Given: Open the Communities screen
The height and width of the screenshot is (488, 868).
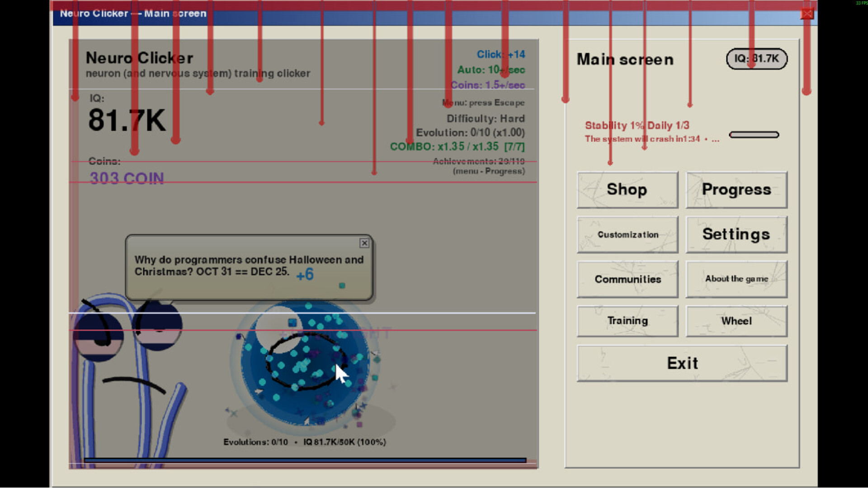Looking at the screenshot, I should (x=627, y=279).
